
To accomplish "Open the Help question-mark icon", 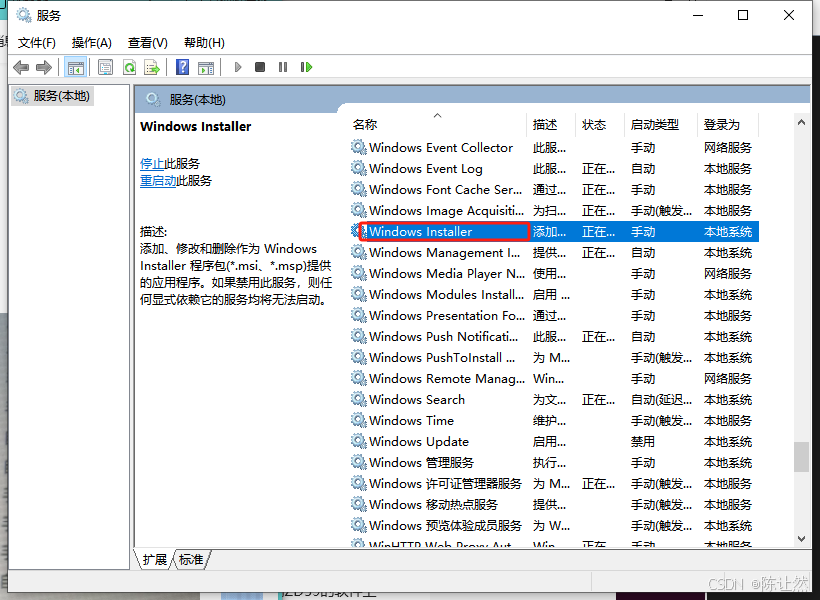I will pos(183,67).
